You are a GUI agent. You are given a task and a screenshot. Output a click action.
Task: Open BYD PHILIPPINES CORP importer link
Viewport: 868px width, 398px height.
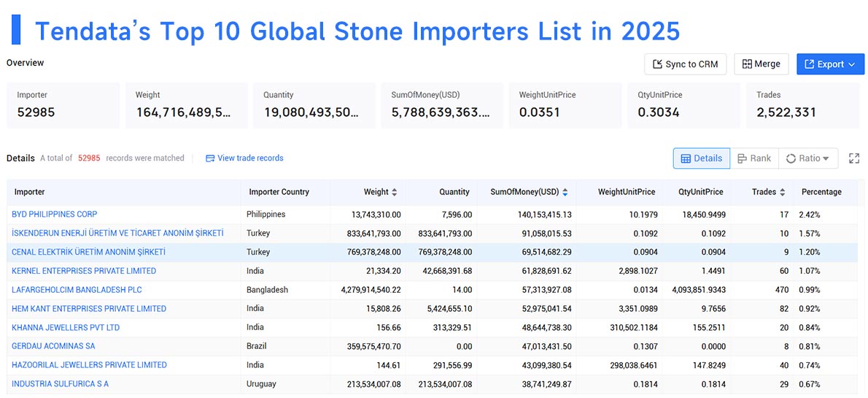tap(54, 214)
